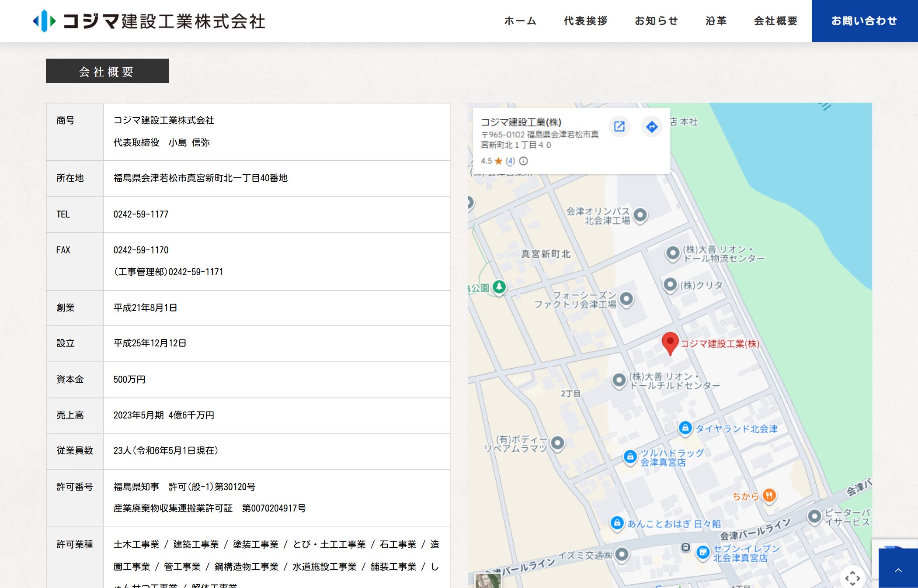This screenshot has height=588, width=918.
Task: Click the TEL number 0242-59-1177
Action: [141, 214]
